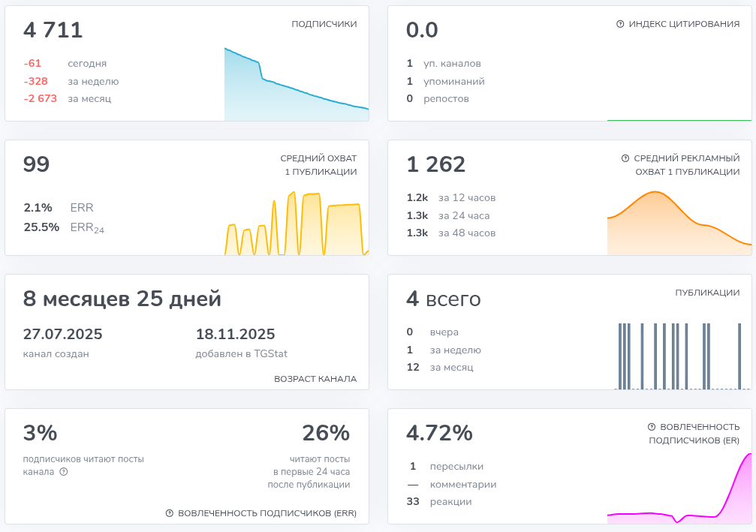Click the 'уп. каналов' mentions row

[444, 64]
